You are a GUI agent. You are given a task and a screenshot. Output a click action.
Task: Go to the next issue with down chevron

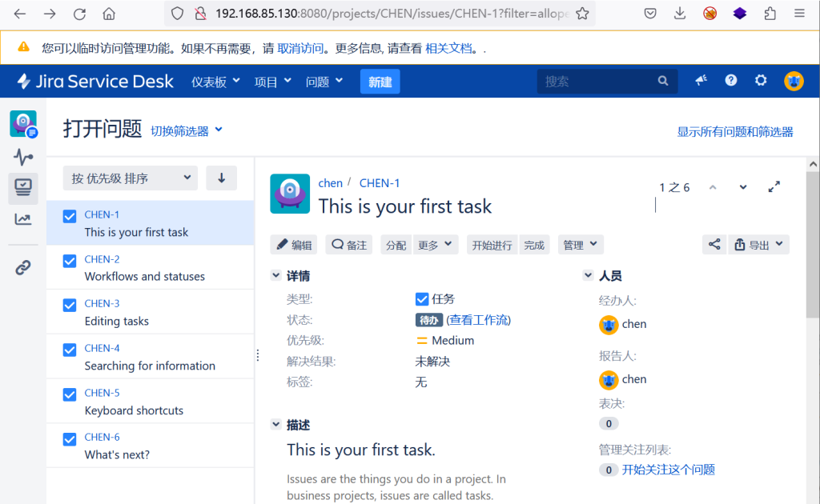click(x=742, y=187)
